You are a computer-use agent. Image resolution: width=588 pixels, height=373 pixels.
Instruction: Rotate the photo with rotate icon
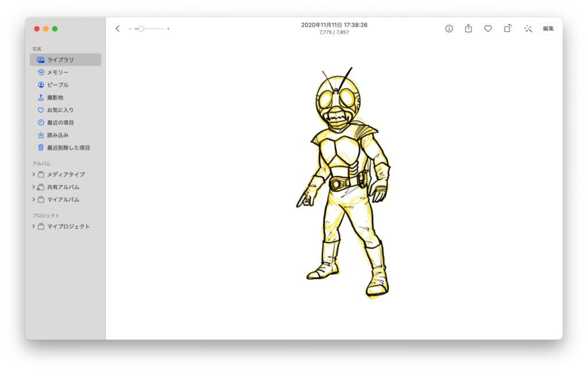[508, 28]
